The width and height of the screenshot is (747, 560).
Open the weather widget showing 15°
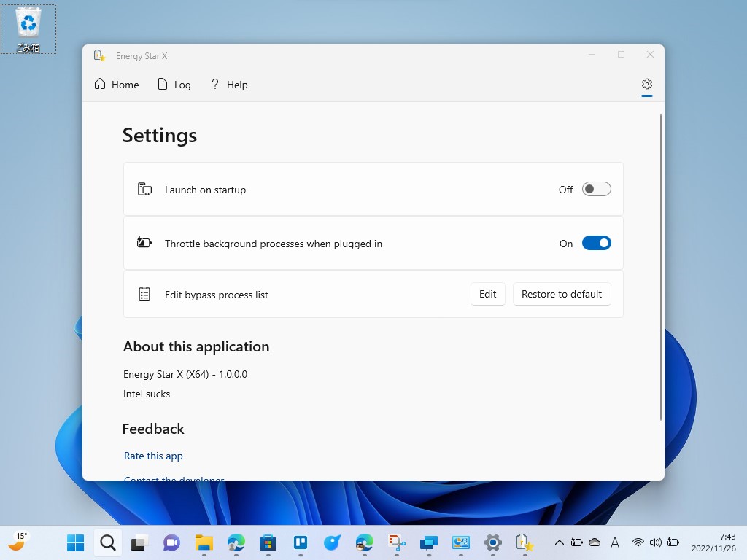(x=18, y=542)
